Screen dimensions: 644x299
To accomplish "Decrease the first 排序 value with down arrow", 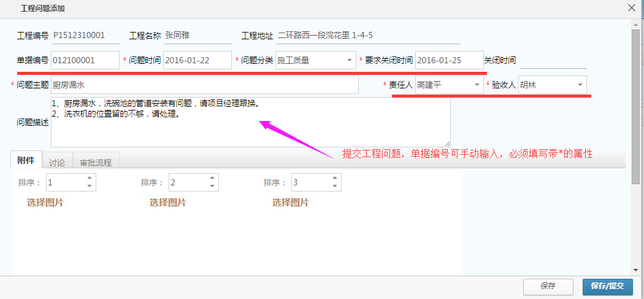I will coord(90,186).
